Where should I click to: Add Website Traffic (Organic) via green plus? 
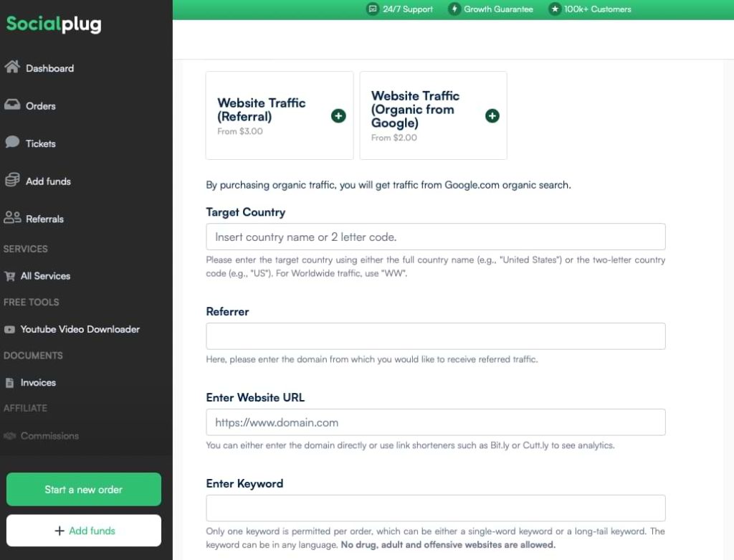point(492,115)
